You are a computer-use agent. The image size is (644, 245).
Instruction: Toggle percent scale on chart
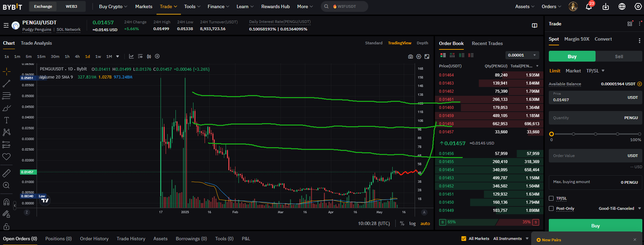point(402,224)
